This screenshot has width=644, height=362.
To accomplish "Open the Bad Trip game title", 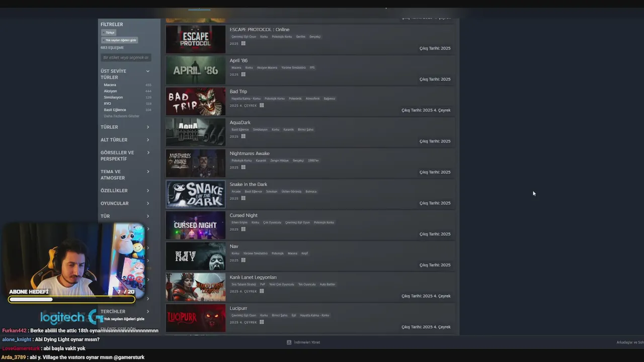I will point(238,92).
